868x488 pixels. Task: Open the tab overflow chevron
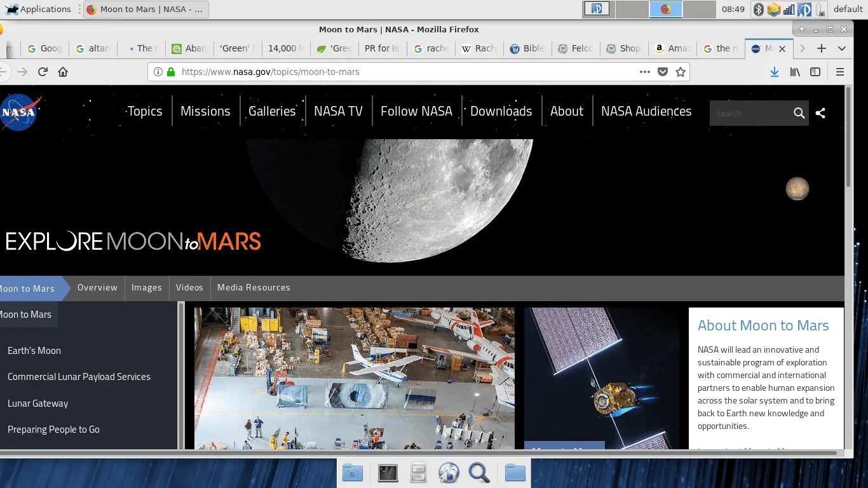tap(843, 48)
